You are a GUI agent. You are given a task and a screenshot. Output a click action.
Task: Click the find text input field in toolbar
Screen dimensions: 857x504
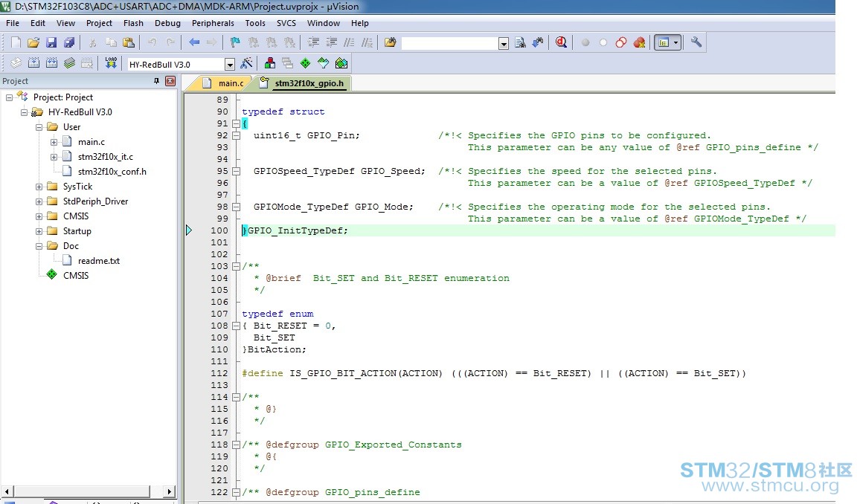(450, 44)
